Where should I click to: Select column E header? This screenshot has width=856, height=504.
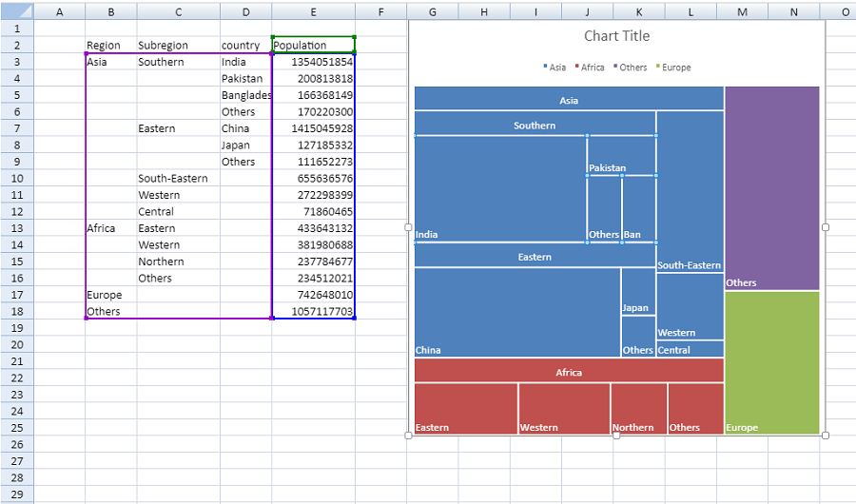[x=313, y=11]
